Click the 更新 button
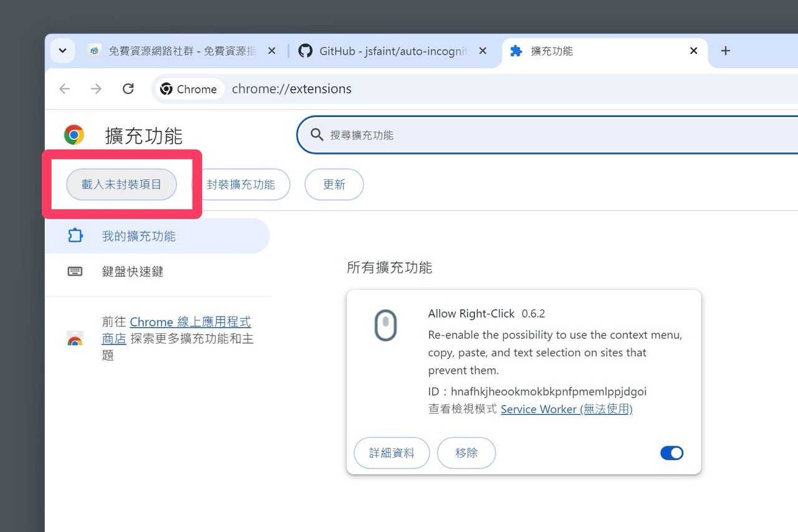The image size is (798, 532). coord(334,184)
